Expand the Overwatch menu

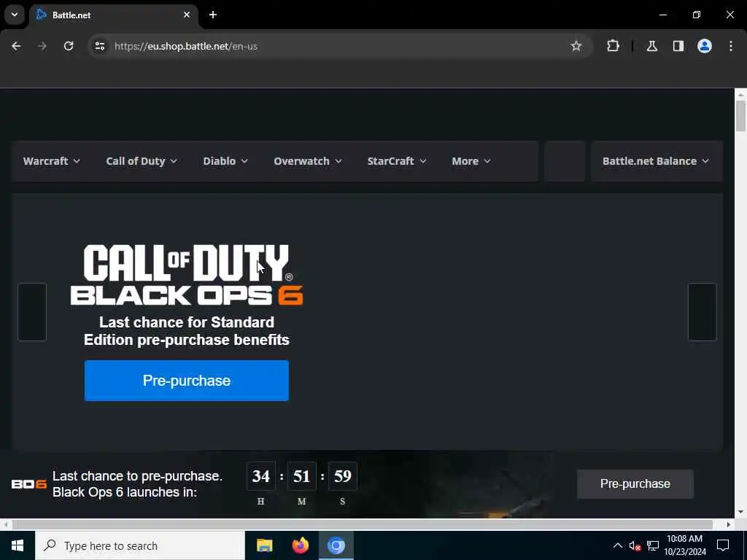click(x=308, y=161)
